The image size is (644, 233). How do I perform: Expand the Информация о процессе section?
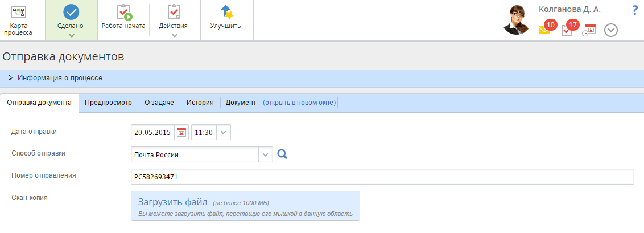click(x=11, y=77)
